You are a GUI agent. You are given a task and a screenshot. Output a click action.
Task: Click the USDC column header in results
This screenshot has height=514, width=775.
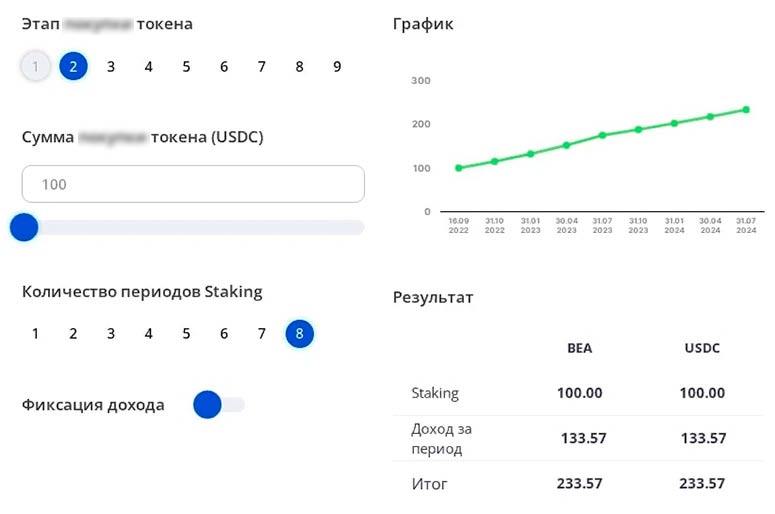[702, 348]
